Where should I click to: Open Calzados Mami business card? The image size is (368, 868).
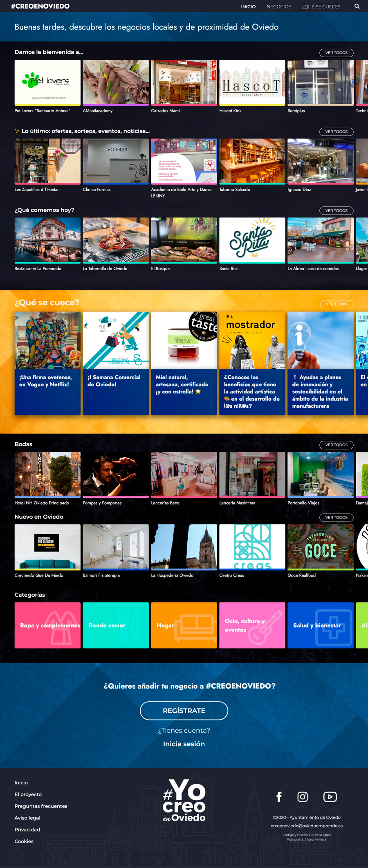[x=184, y=87]
